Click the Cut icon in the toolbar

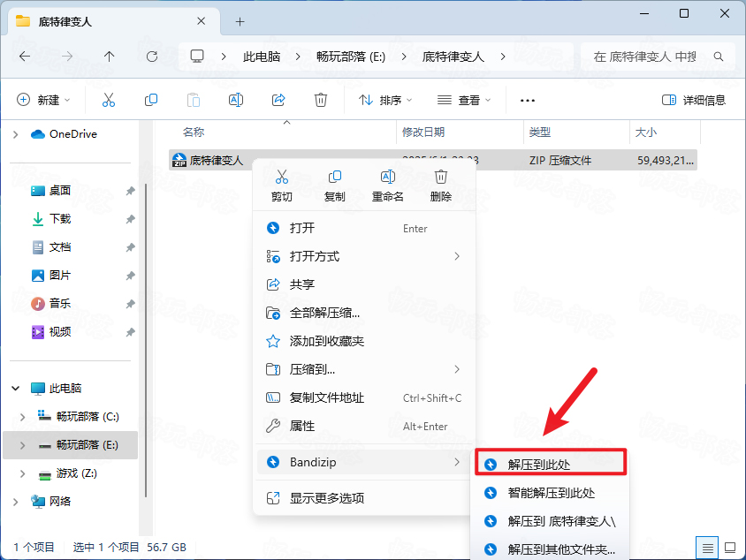109,100
